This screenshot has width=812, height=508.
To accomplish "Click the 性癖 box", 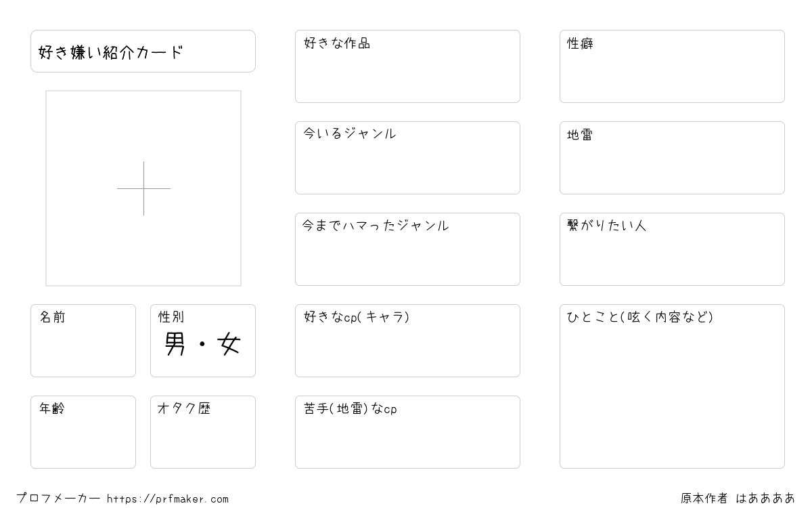I will click(x=672, y=66).
